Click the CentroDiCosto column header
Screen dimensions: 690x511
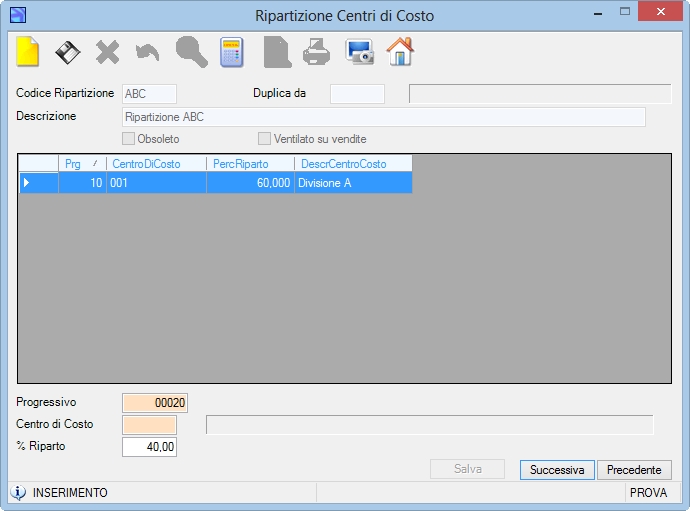[x=156, y=164]
